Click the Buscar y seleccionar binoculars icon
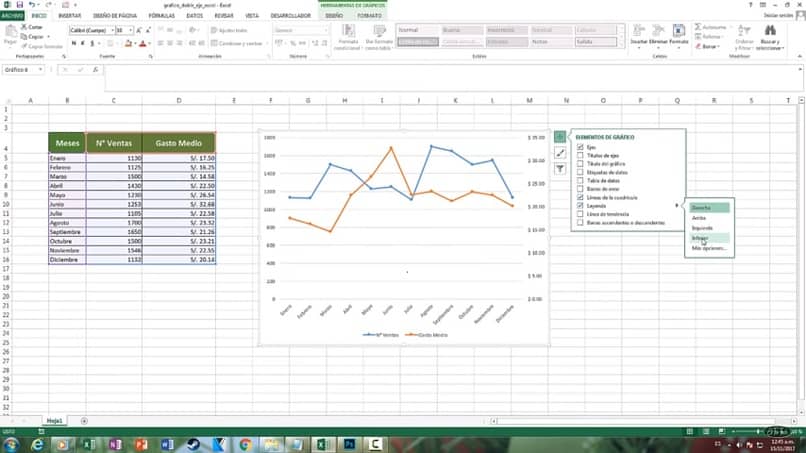Image resolution: width=806 pixels, height=453 pixels. [770, 31]
